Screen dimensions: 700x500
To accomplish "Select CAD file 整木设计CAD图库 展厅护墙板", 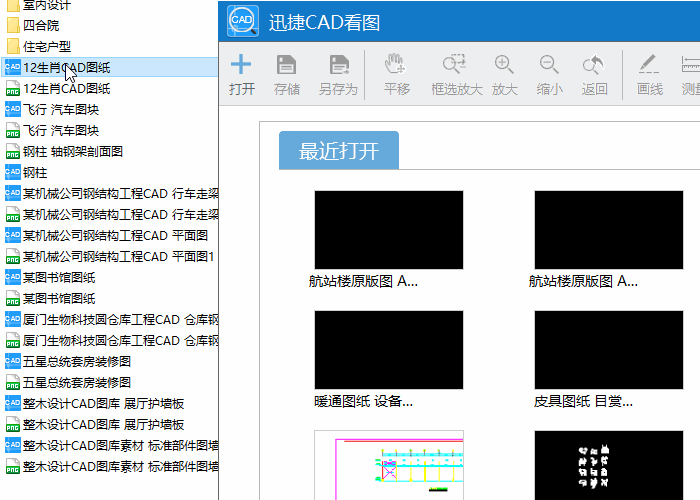I will (94, 403).
